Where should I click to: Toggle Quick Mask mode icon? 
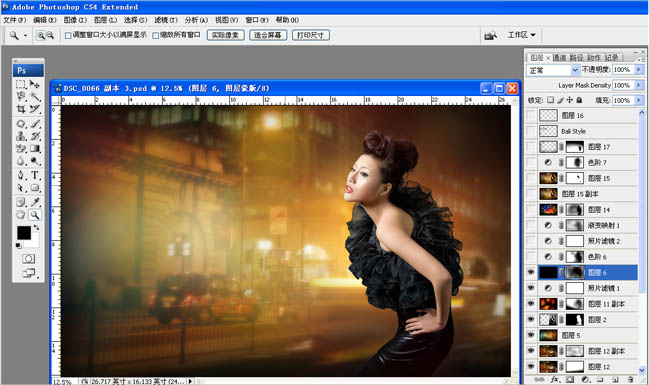(x=28, y=259)
